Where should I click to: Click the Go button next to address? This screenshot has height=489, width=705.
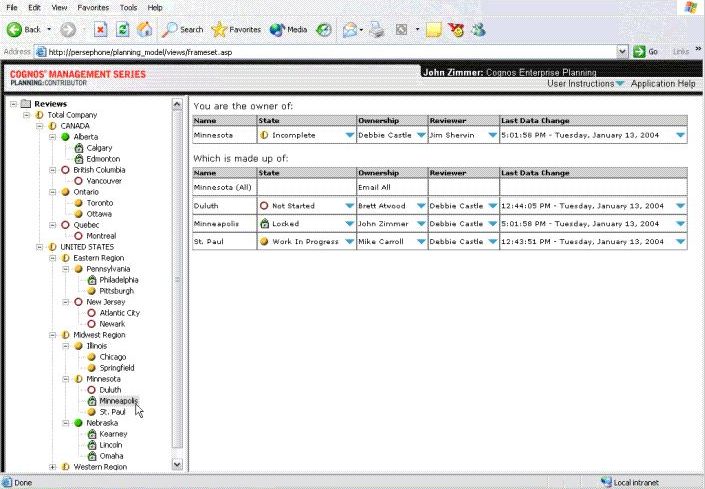(x=646, y=52)
